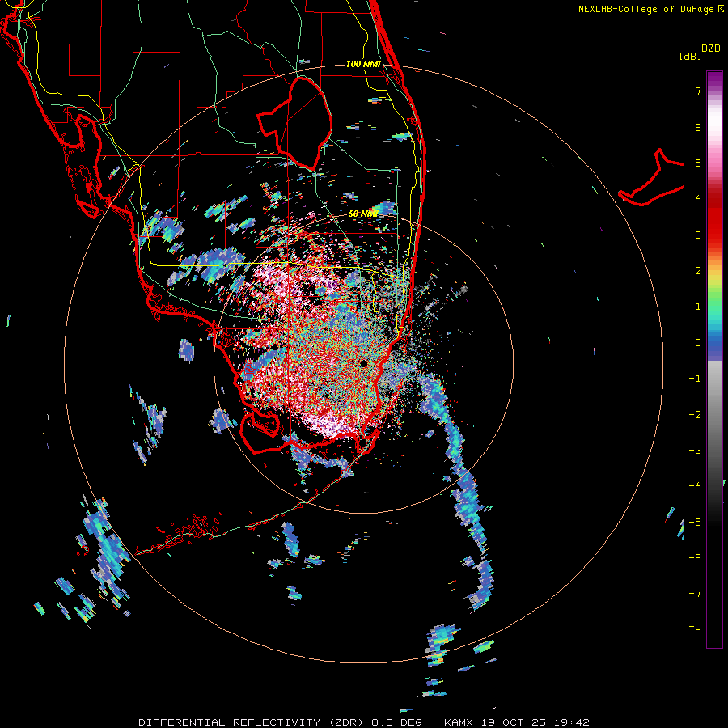Screen dimensions: 728x728
Task: Click the 2 tick label on the color scale
Action: tap(698, 271)
